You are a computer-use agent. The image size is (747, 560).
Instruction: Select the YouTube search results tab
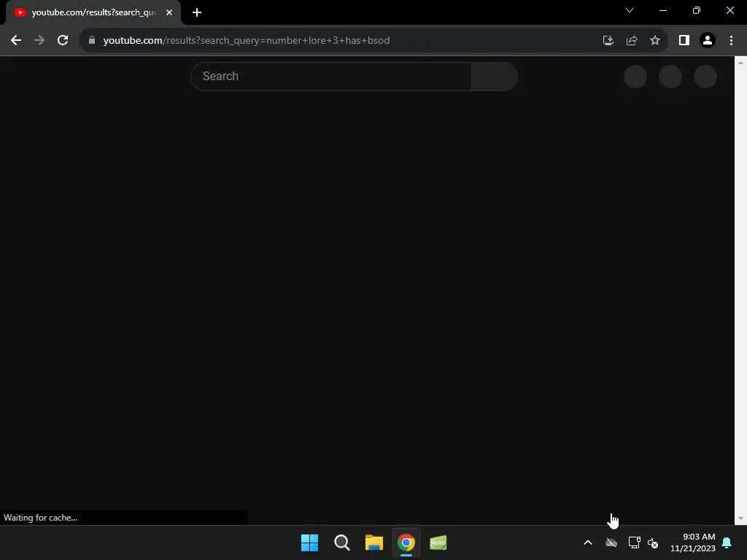[x=93, y=12]
